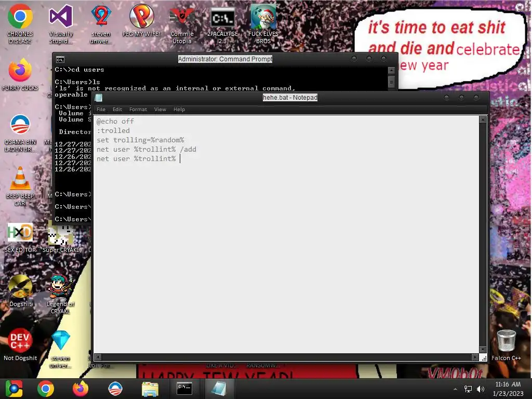Screen dimensions: 532x399
Task: Open Firefox from the taskbar
Action: point(81,389)
